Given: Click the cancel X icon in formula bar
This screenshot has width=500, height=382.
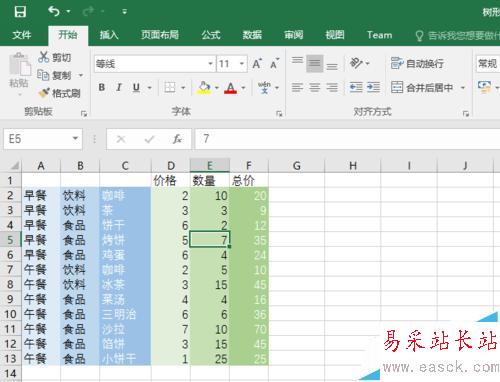Looking at the screenshot, I should click(x=121, y=139).
